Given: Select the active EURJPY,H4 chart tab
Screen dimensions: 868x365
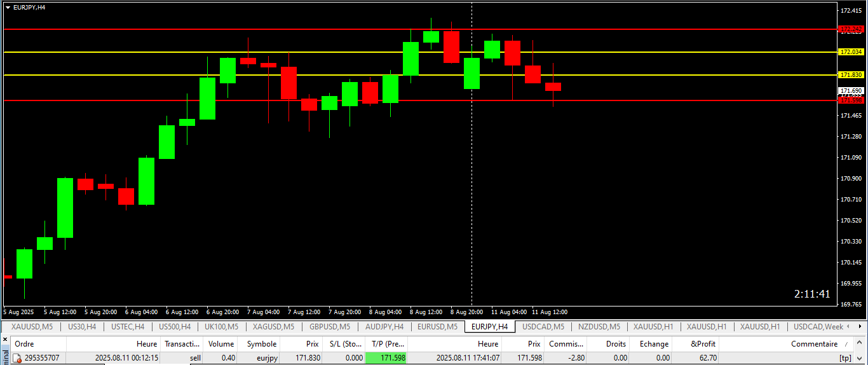Looking at the screenshot, I should (489, 327).
